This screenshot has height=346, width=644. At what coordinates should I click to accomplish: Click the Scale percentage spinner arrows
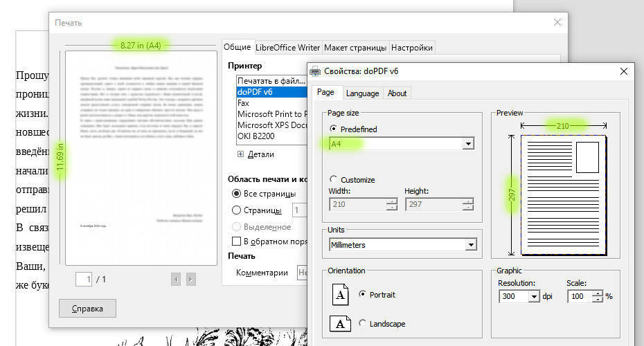[x=598, y=296]
